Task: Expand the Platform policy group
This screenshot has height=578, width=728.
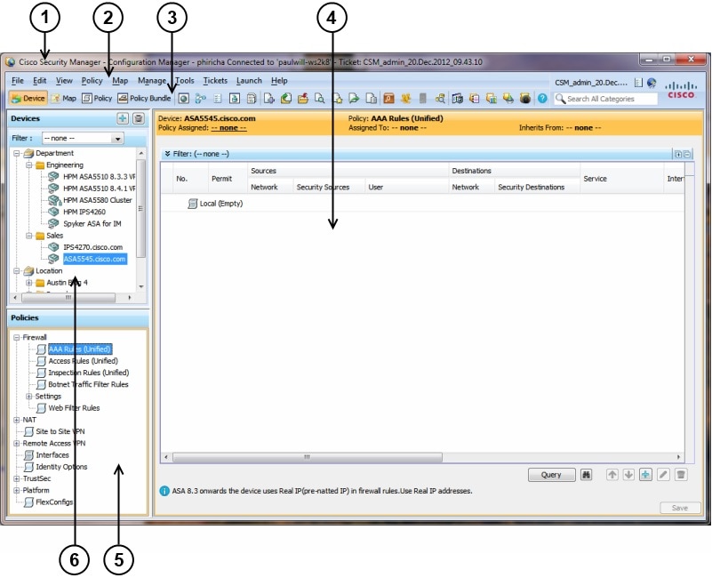Action: [17, 490]
